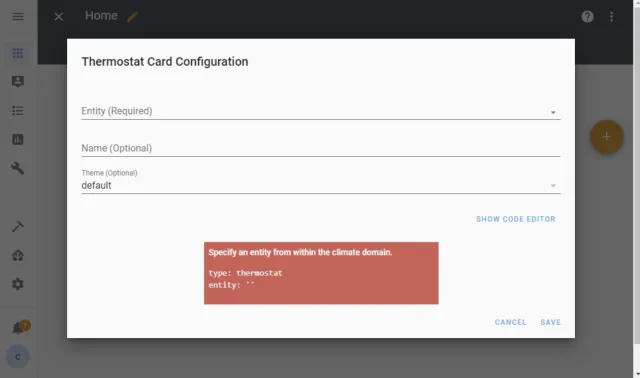Open the hamburger sidebar menu
Viewport: 640px width, 378px height.
tap(18, 16)
